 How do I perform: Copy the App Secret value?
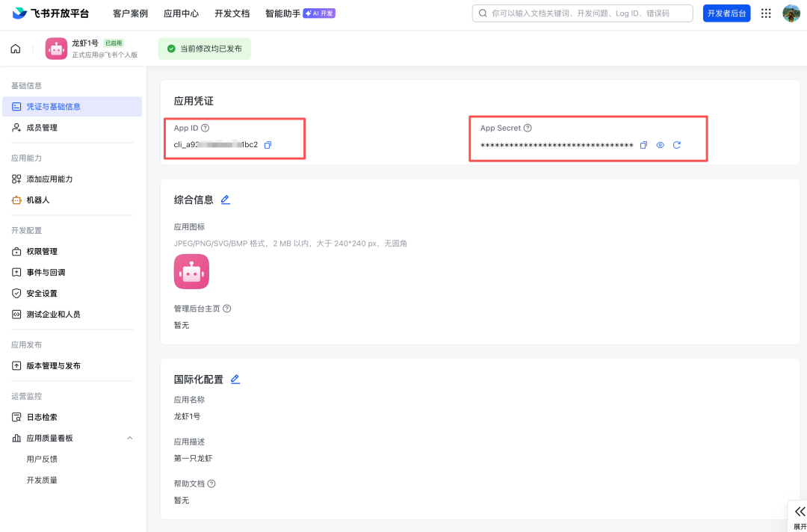pyautogui.click(x=643, y=145)
